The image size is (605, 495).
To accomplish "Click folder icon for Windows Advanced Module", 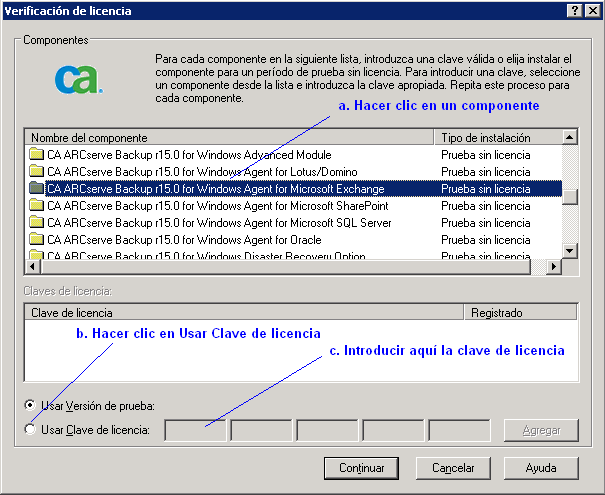I will coord(37,155).
